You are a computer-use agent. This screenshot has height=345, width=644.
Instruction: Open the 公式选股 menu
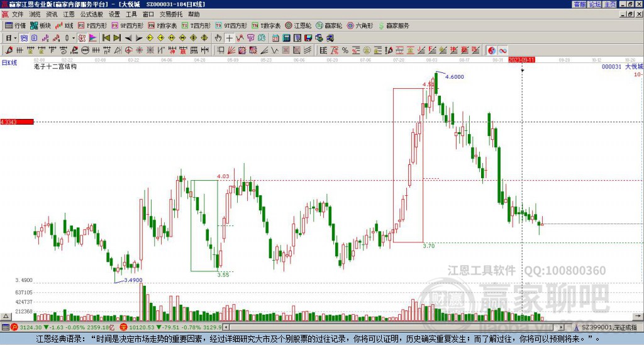pos(92,14)
